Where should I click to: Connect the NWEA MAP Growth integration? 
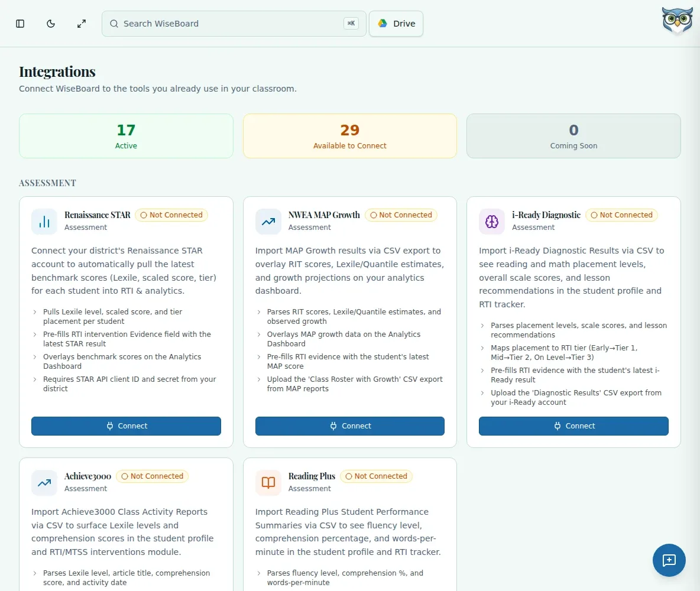[350, 426]
